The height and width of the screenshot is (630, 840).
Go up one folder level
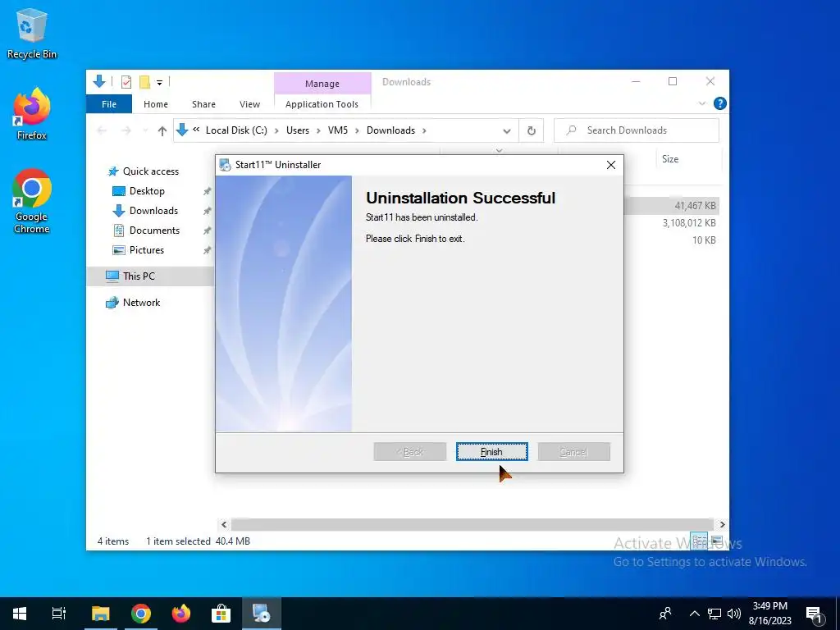pyautogui.click(x=162, y=130)
